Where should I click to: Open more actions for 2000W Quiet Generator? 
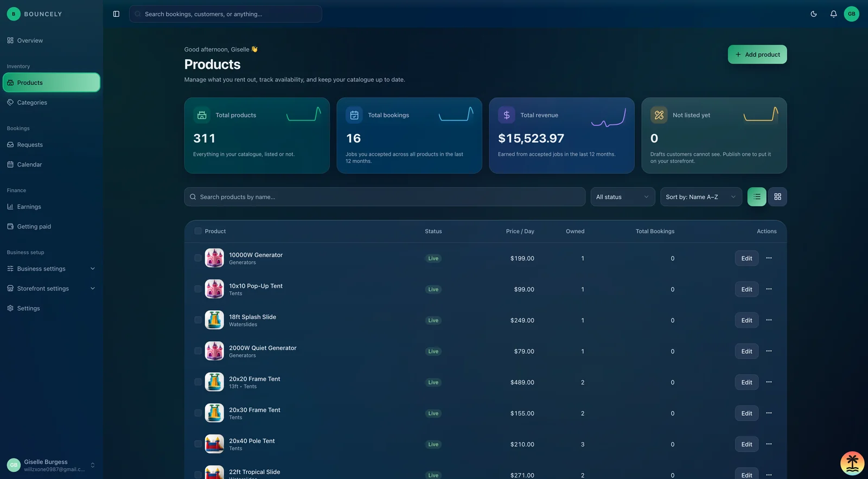click(x=769, y=351)
